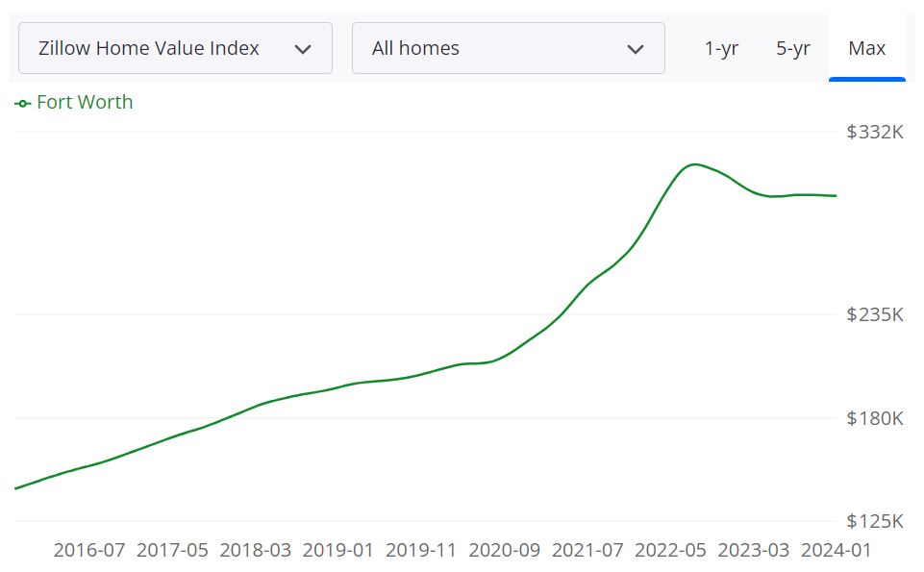Switch to the 5-yr time range

(x=792, y=48)
